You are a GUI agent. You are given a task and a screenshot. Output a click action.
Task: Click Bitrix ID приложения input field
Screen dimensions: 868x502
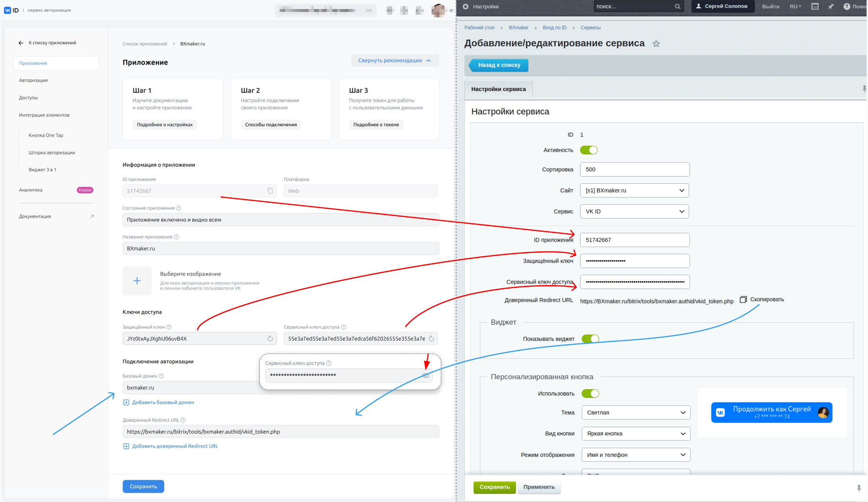pyautogui.click(x=634, y=240)
